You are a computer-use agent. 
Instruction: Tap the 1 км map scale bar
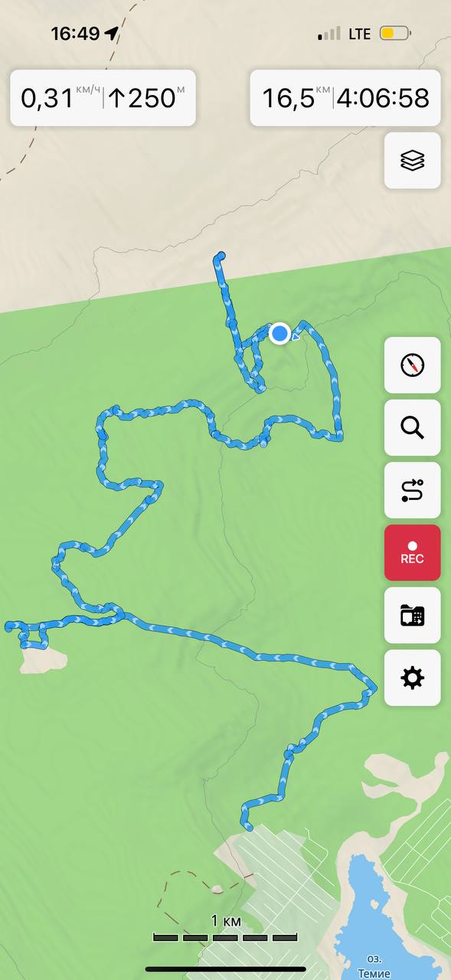[225, 929]
